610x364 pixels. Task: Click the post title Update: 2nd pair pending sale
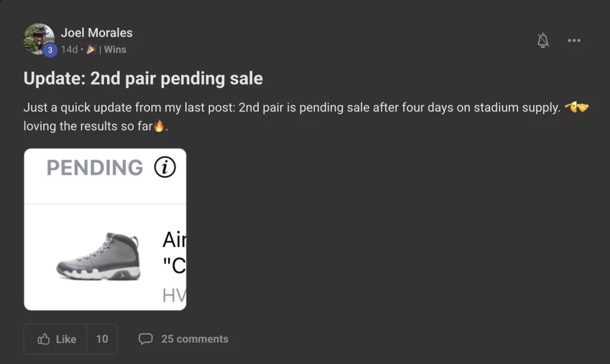click(143, 78)
